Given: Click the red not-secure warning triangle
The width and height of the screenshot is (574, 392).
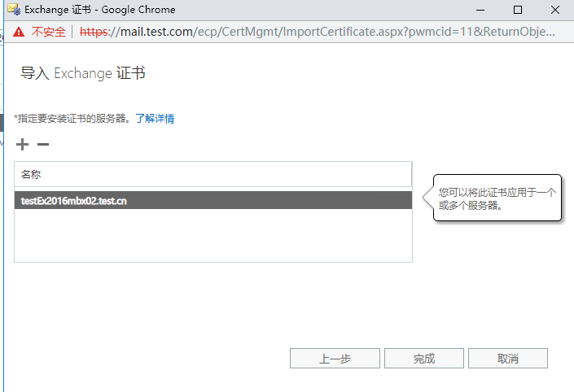Looking at the screenshot, I should point(19,32).
